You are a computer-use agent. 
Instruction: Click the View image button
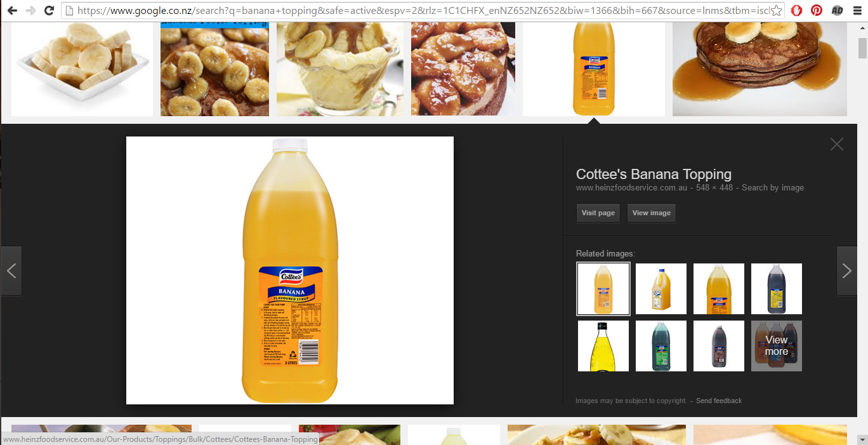(652, 213)
